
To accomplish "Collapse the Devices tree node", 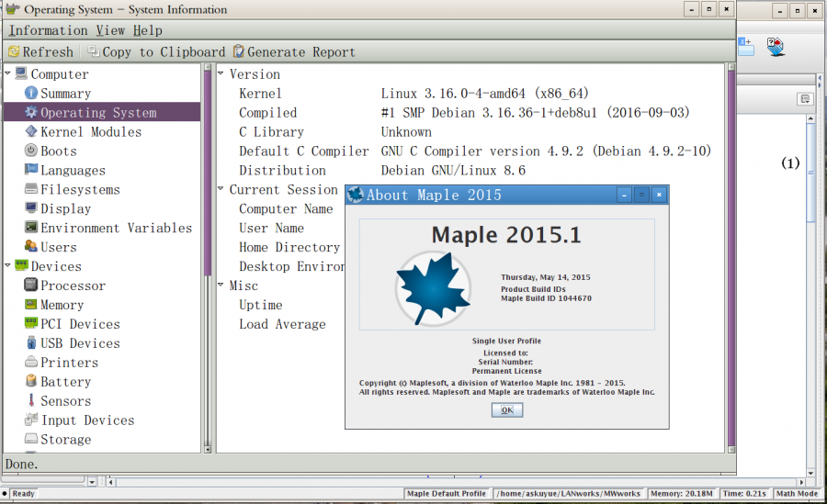I will click(8, 265).
